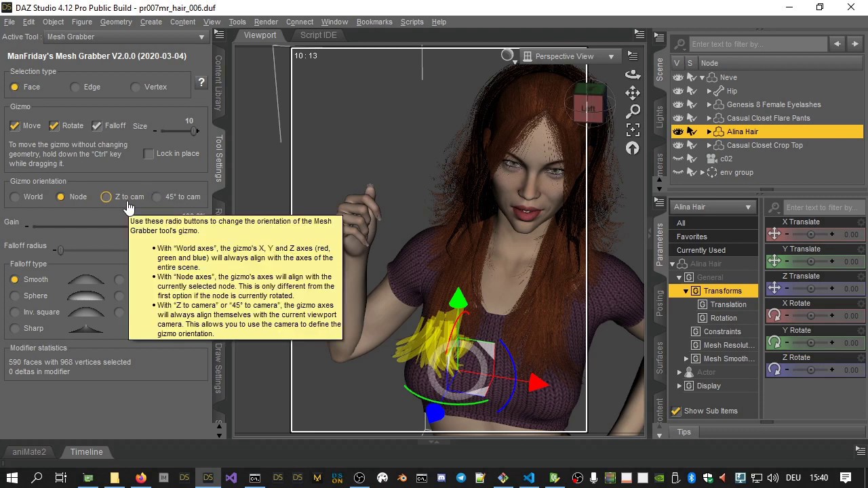Click the Gizmo Size slider handle
The height and width of the screenshot is (488, 868).
pos(194,131)
